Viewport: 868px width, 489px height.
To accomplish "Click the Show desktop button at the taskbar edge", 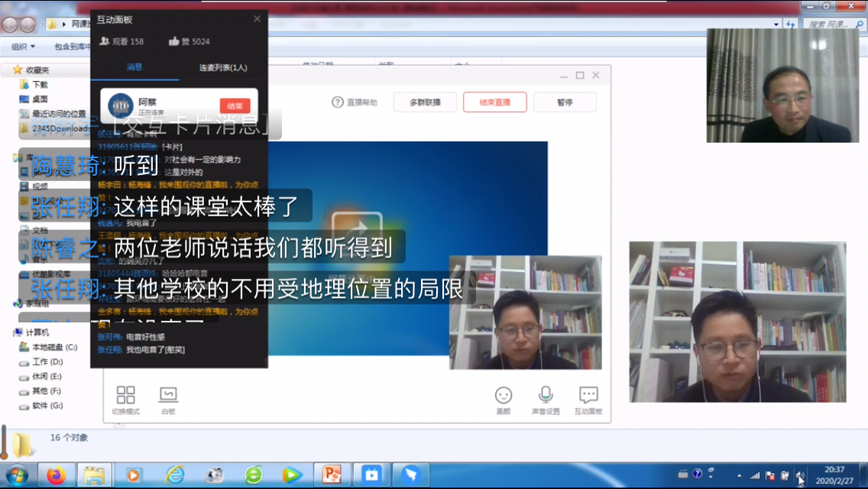I will (x=863, y=475).
